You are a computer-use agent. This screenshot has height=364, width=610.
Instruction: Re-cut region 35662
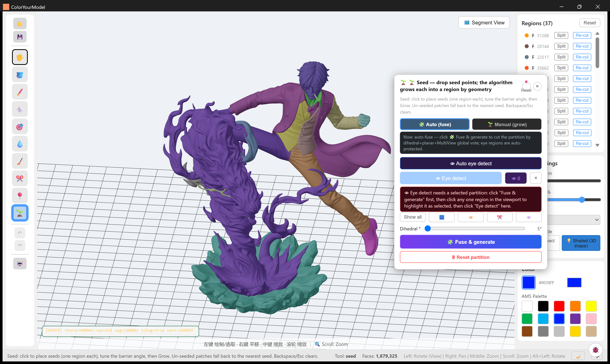[x=582, y=68]
